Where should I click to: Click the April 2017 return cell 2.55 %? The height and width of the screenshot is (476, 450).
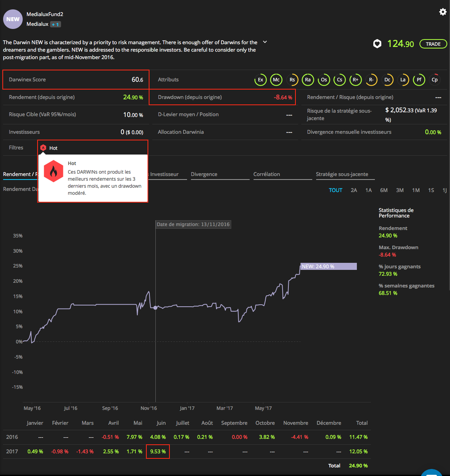click(111, 451)
